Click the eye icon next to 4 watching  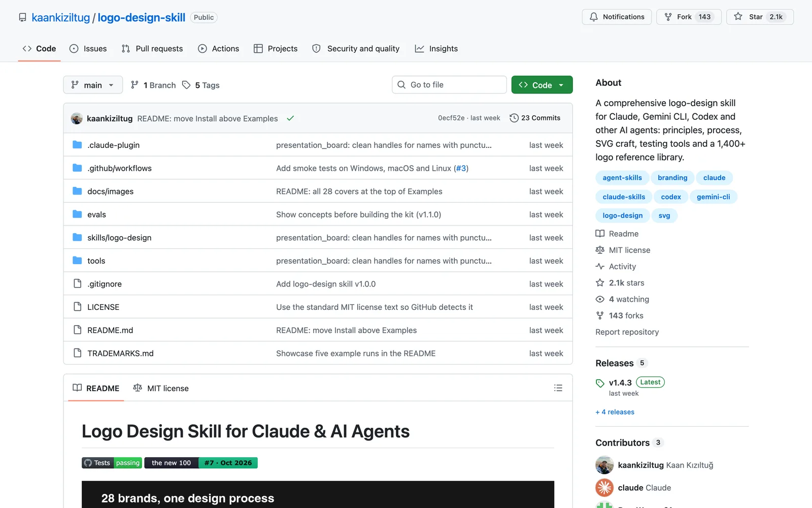click(600, 299)
